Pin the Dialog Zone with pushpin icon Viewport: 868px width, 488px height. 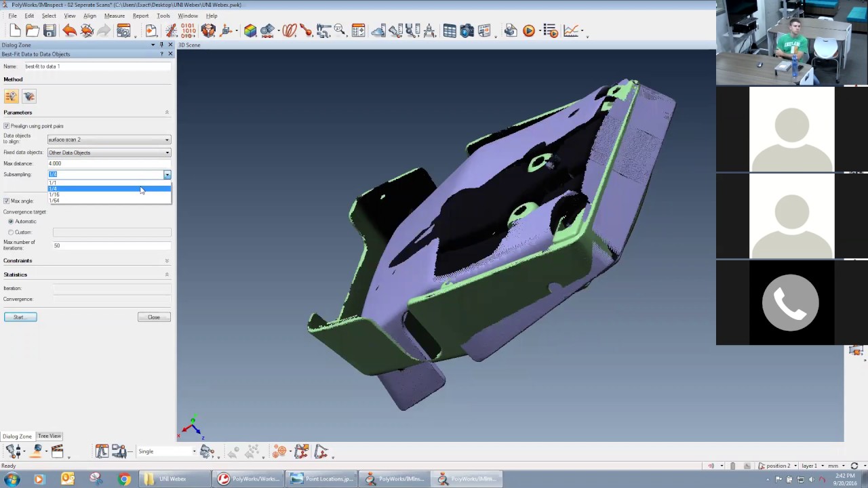(x=161, y=45)
